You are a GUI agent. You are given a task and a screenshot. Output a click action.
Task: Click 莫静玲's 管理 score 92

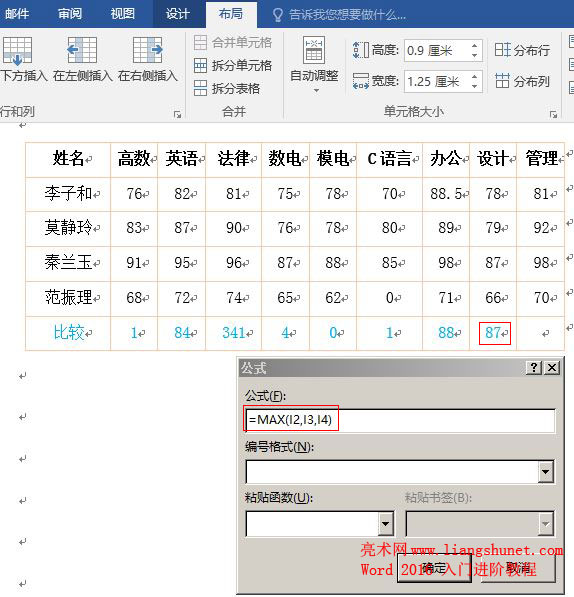(541, 228)
